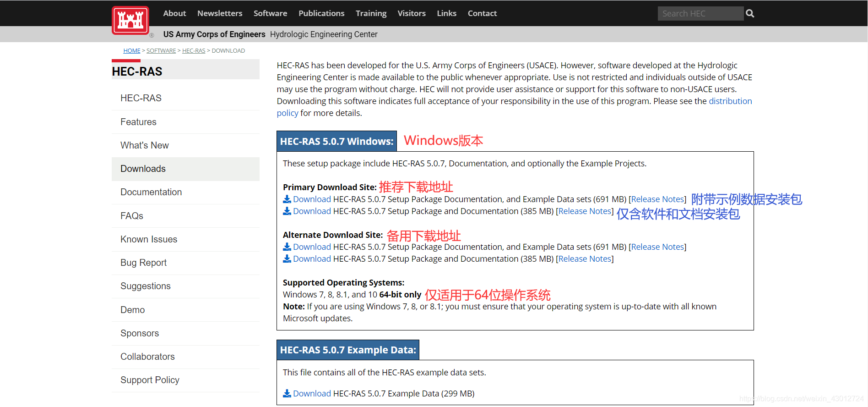The height and width of the screenshot is (407, 868).
Task: Click Download link for Example Data
Action: [x=312, y=393]
